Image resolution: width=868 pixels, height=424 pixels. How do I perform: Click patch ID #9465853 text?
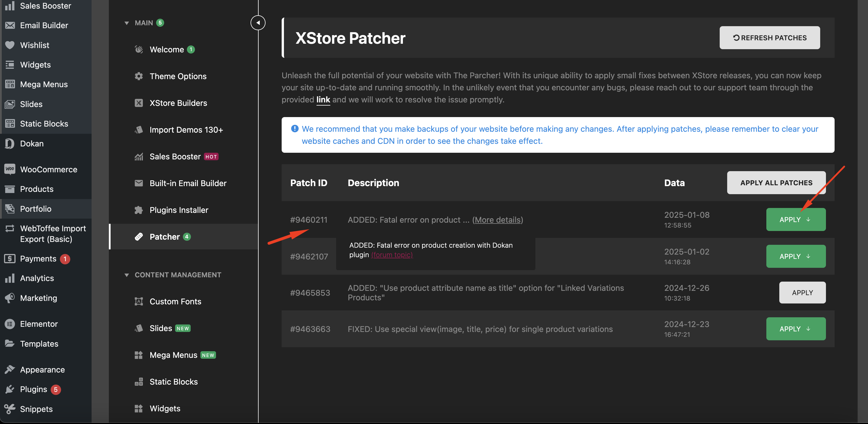[310, 293]
